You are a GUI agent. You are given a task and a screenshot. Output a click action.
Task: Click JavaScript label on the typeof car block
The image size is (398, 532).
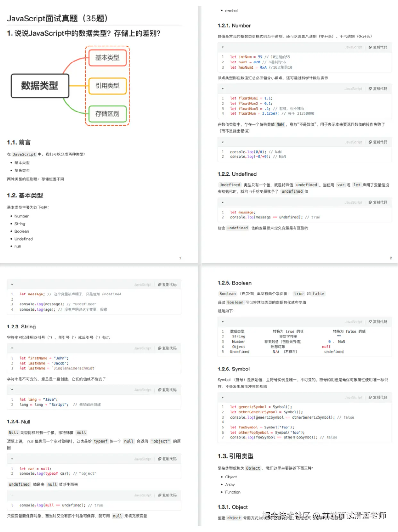pyautogui.click(x=143, y=459)
